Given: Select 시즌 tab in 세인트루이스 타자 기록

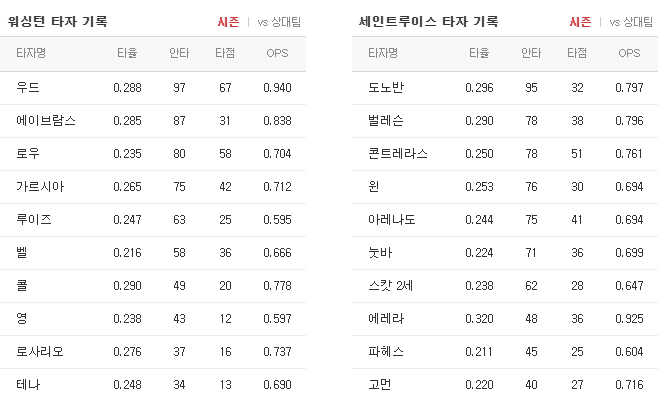Looking at the screenshot, I should 580,22.
